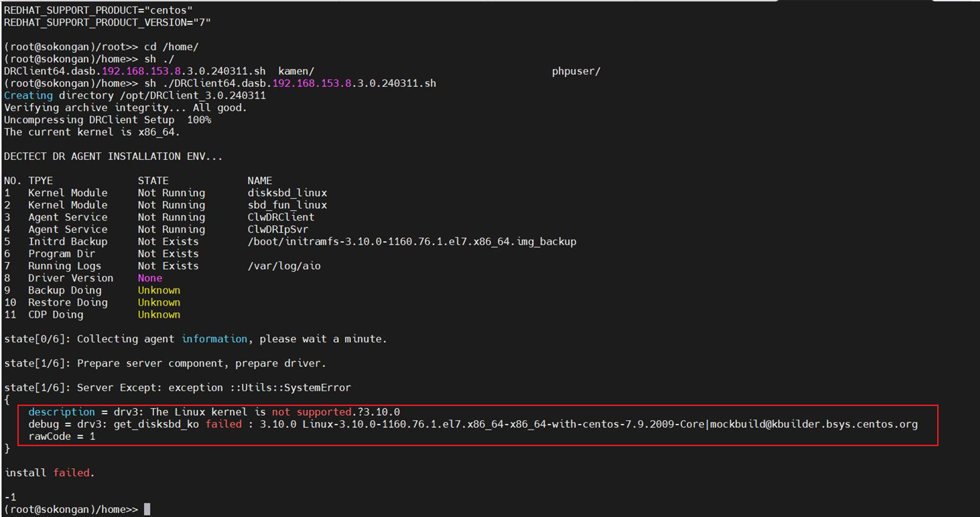Click the "Driver Version" type label
The height and width of the screenshot is (517, 980).
click(x=71, y=278)
